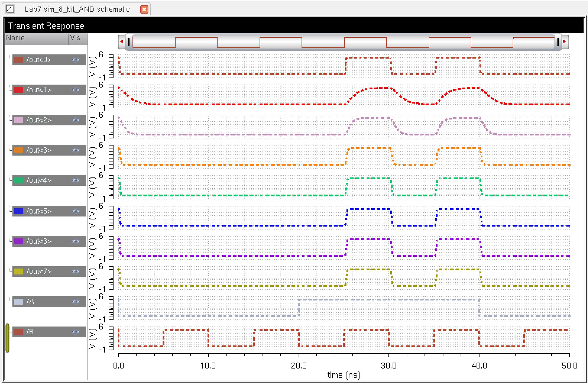588x383 pixels.
Task: Click the /out<1> red color swatch
Action: pyautogui.click(x=19, y=90)
